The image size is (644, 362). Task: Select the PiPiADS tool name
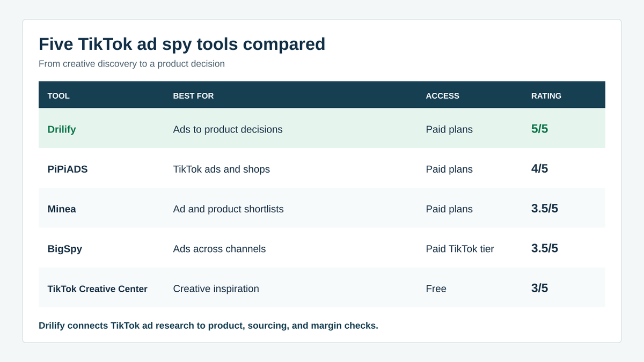(68, 169)
